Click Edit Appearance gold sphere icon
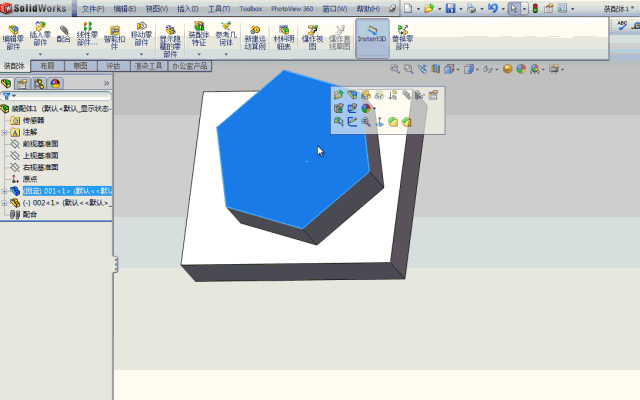The image size is (640, 400). pyautogui.click(x=507, y=69)
